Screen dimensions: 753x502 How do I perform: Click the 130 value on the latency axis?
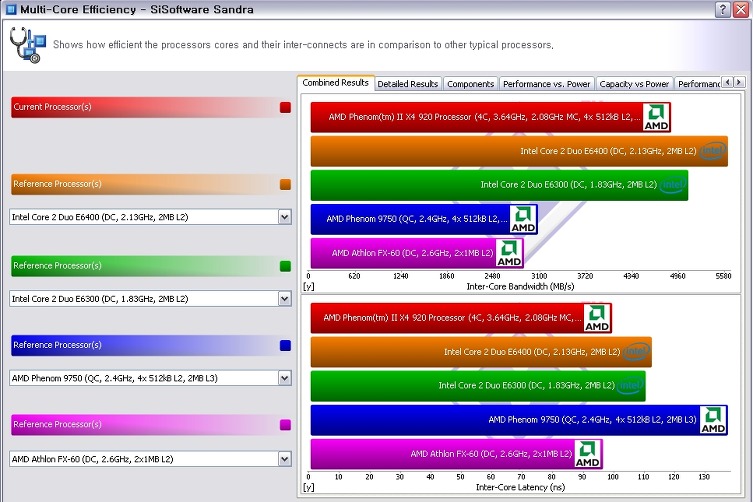tap(704, 477)
